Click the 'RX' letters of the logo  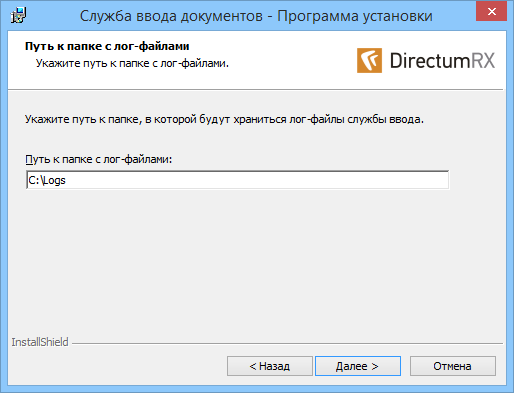click(483, 61)
